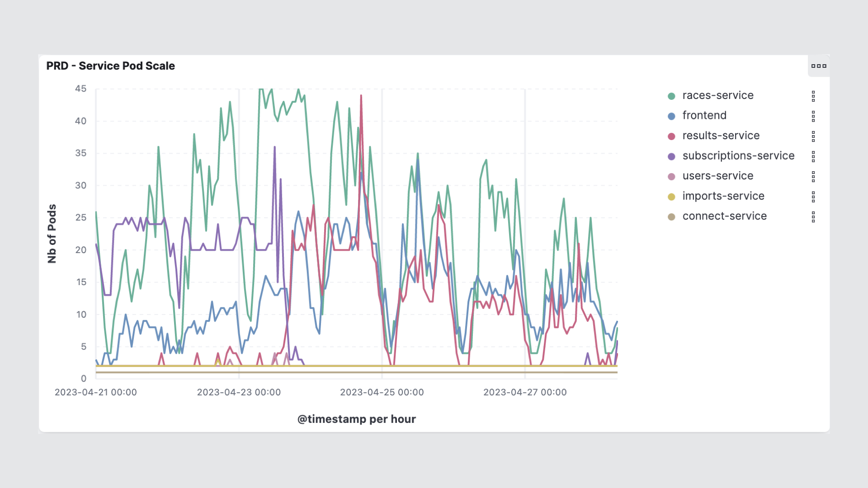Click the subscriptions-service legend label
868x488 pixels.
pos(738,156)
